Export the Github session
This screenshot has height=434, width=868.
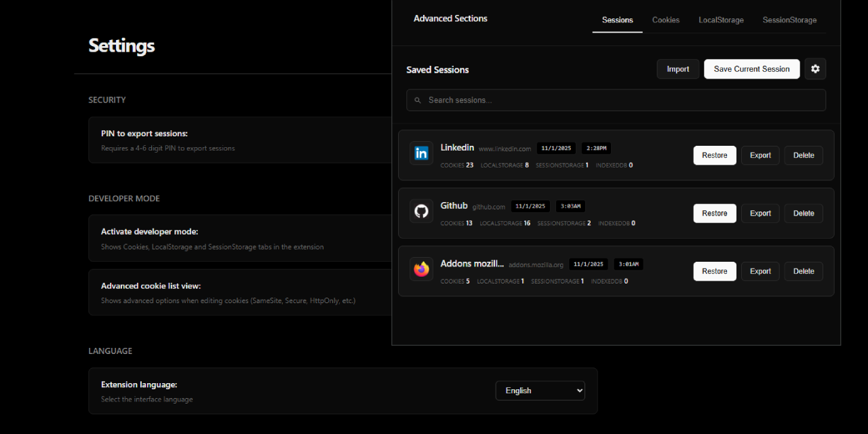760,214
